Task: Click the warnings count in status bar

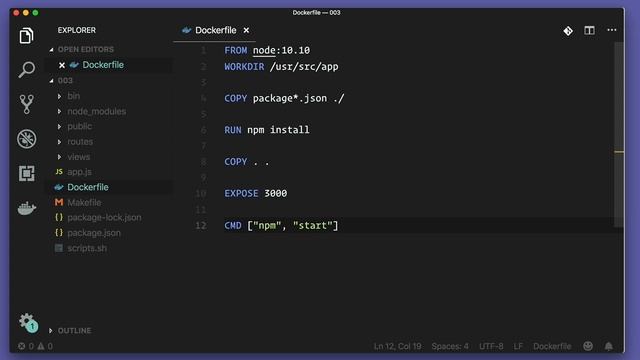Action: (x=45, y=346)
